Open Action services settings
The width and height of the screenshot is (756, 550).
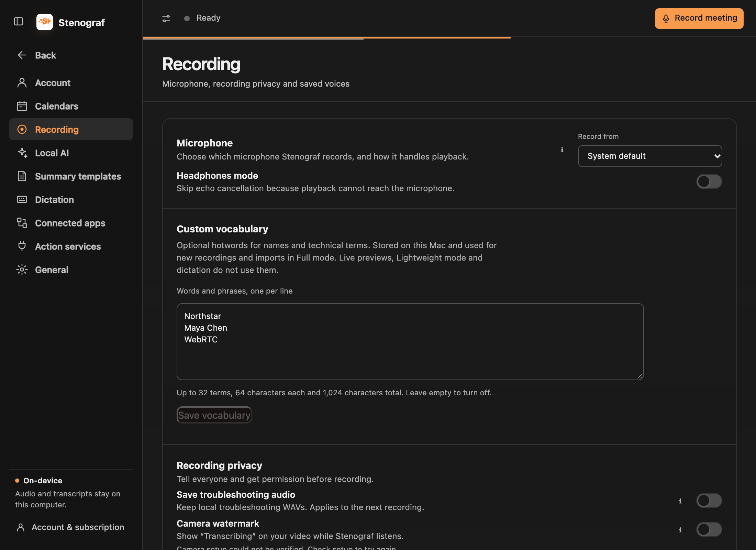point(71,246)
